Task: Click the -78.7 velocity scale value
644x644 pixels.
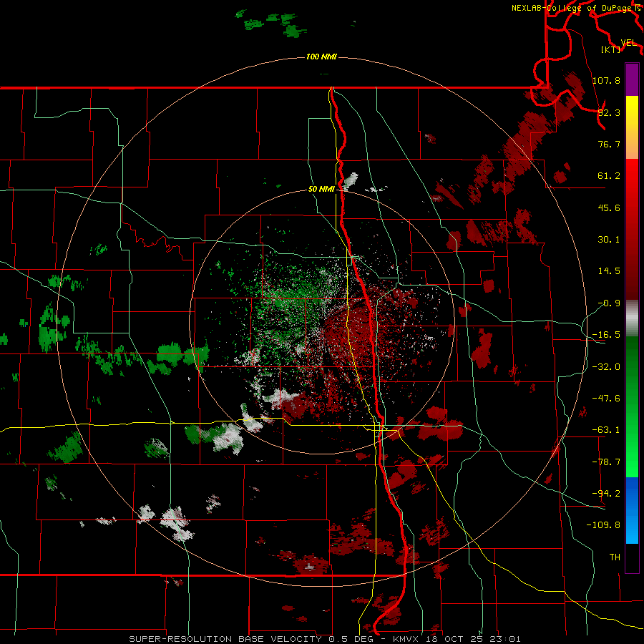Action: coord(606,462)
